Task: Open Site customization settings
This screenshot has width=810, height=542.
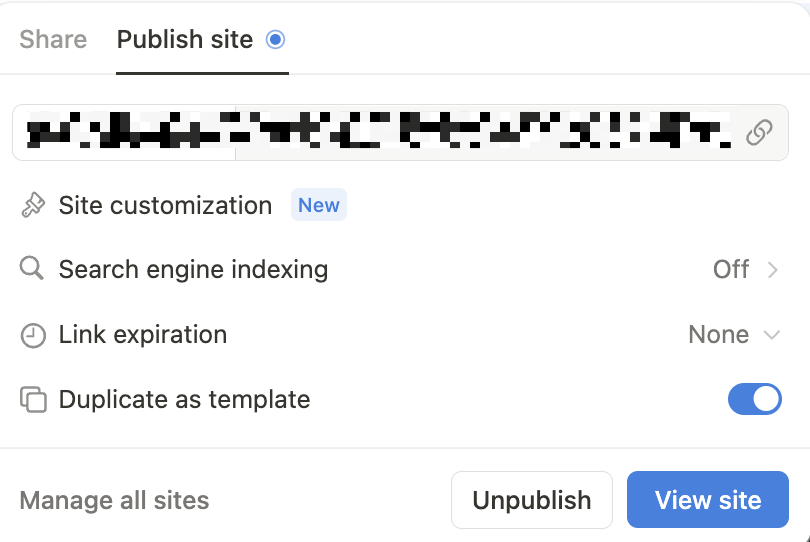Action: [x=165, y=205]
